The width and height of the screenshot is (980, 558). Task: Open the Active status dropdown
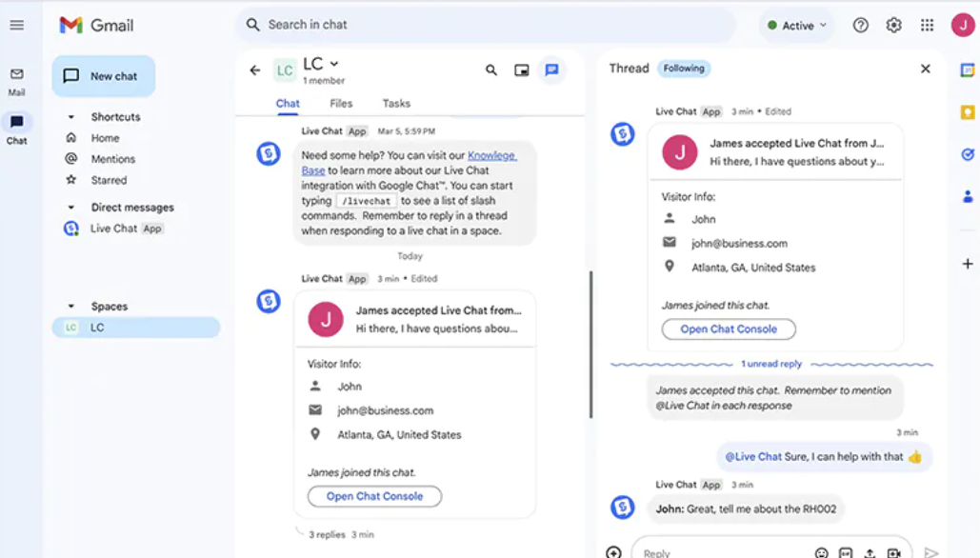point(795,25)
